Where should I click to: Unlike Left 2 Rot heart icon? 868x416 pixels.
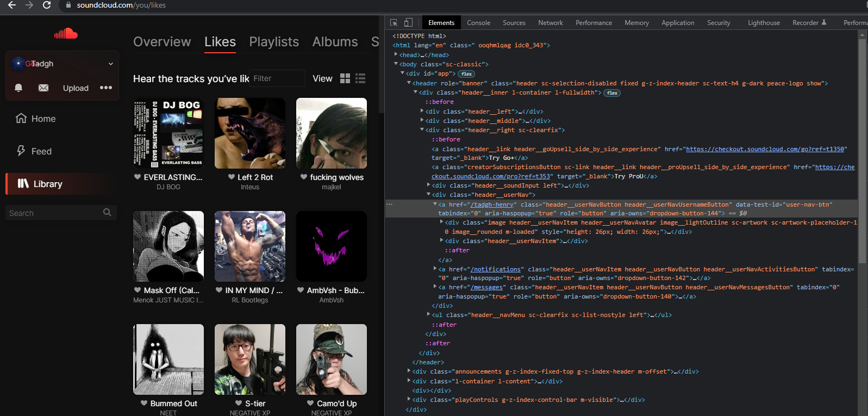(232, 177)
